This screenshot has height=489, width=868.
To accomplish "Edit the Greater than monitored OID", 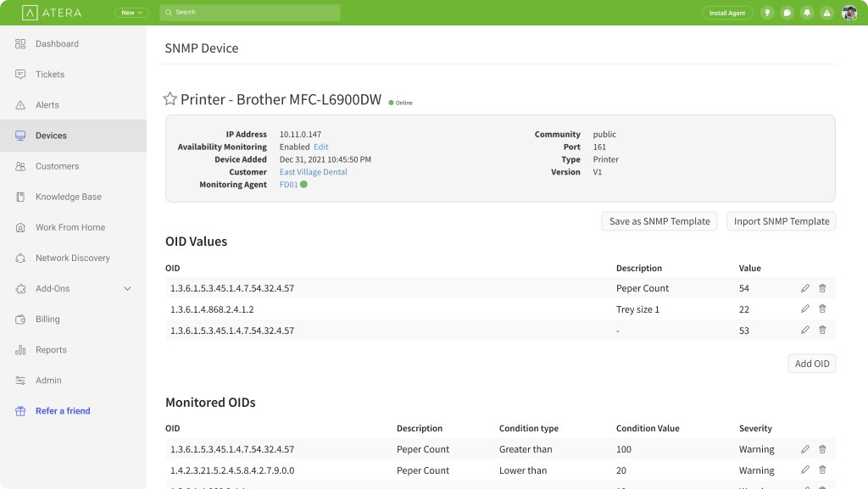I will pyautogui.click(x=805, y=449).
